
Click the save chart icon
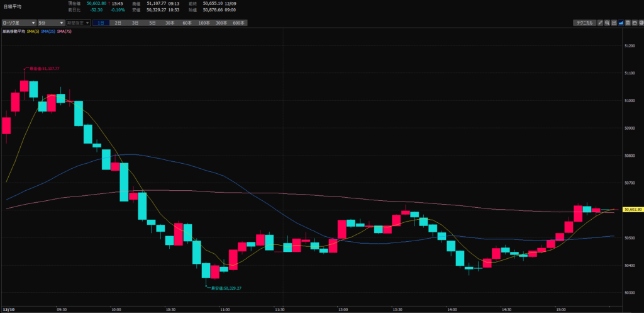(628, 23)
